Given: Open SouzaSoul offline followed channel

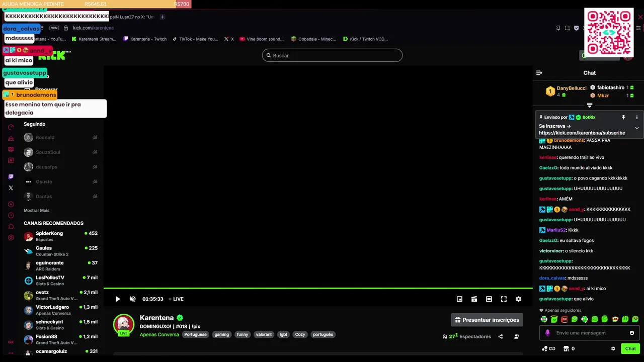Looking at the screenshot, I should click(x=60, y=152).
